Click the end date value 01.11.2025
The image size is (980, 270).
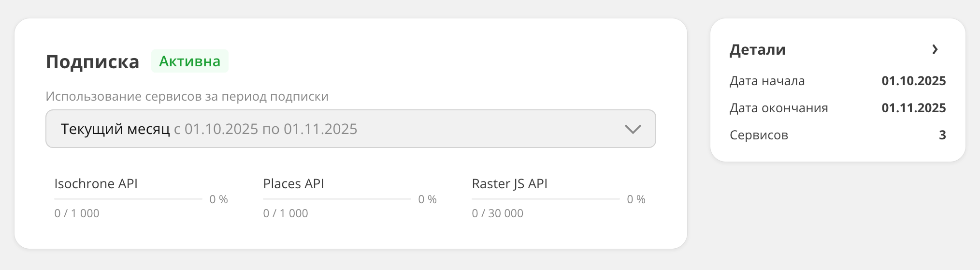click(x=913, y=108)
